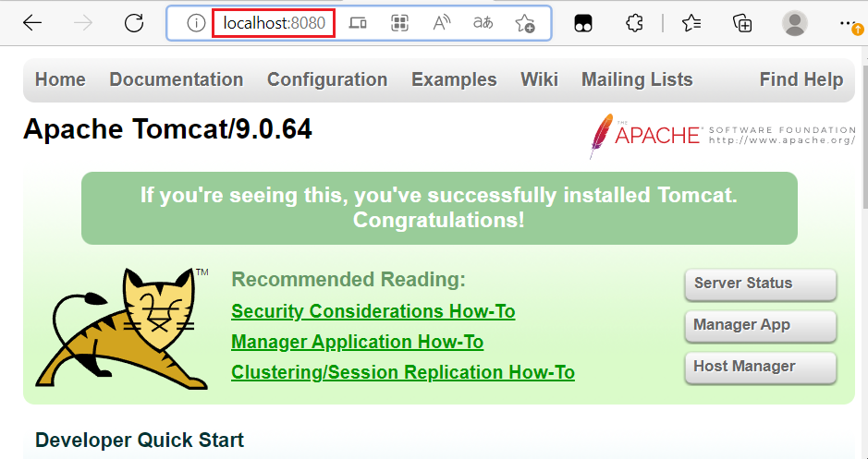Start Read aloud feature
The width and height of the screenshot is (868, 459).
tap(441, 23)
